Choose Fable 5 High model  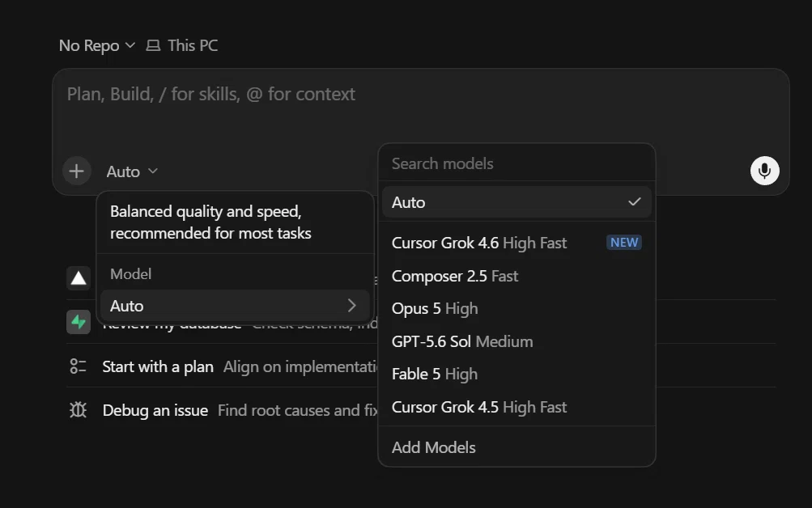[x=517, y=374]
